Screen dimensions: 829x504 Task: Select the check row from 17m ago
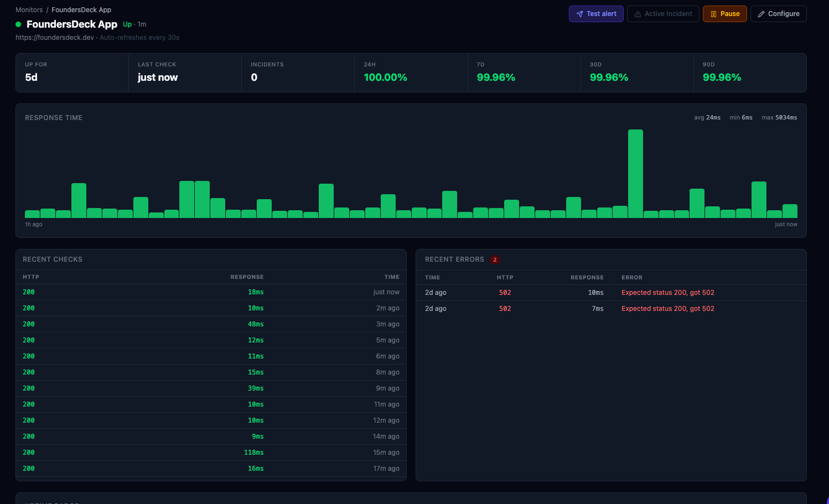[x=211, y=469]
